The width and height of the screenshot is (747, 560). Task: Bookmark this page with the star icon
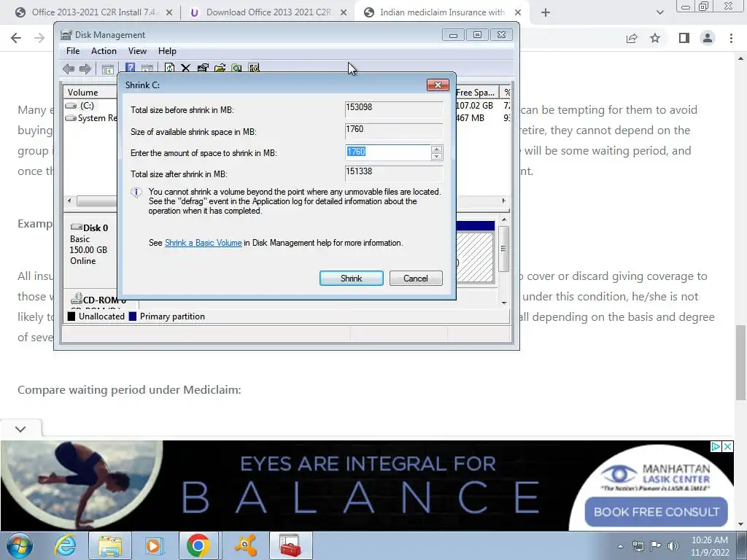tap(655, 38)
